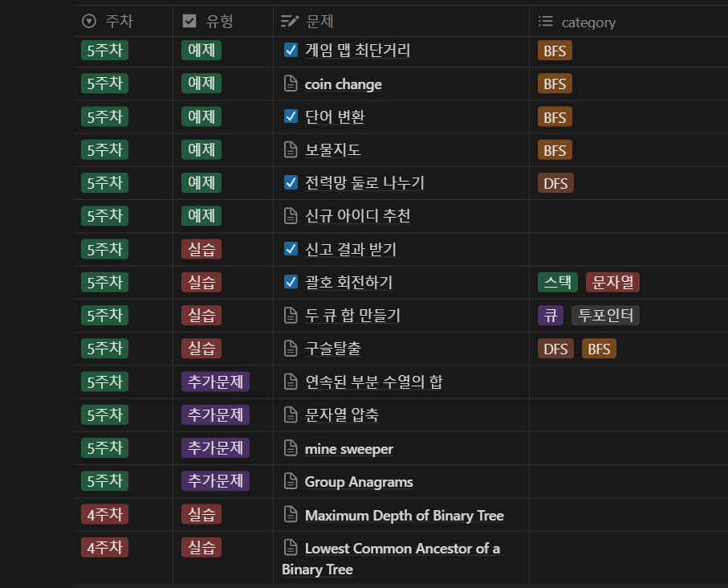This screenshot has width=728, height=588.
Task: Click the 문제 title property icon in header
Action: click(x=290, y=21)
